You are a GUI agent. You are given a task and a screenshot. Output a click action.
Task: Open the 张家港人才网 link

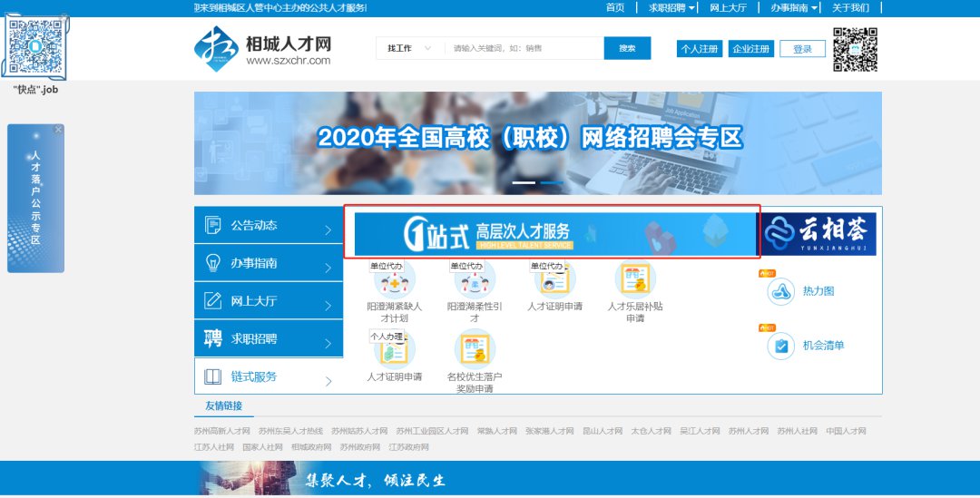(x=549, y=431)
